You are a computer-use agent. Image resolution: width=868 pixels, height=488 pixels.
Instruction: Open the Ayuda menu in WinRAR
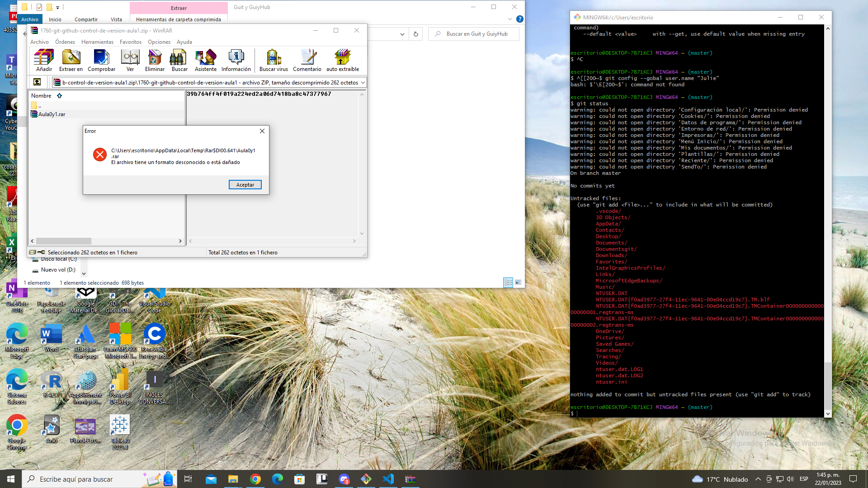coord(184,42)
